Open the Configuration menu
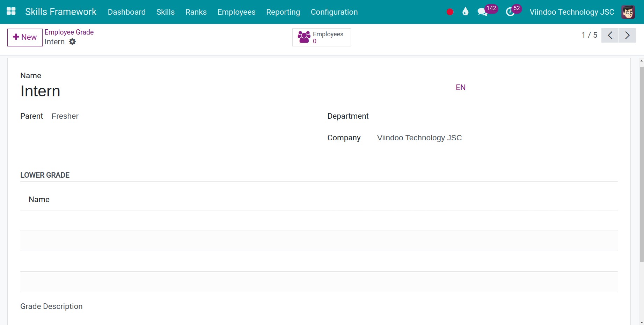 (334, 12)
